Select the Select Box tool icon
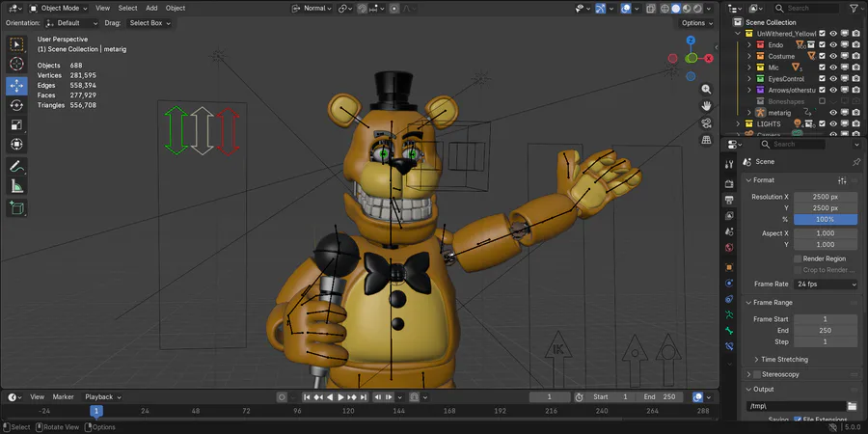The height and width of the screenshot is (434, 868). click(16, 44)
